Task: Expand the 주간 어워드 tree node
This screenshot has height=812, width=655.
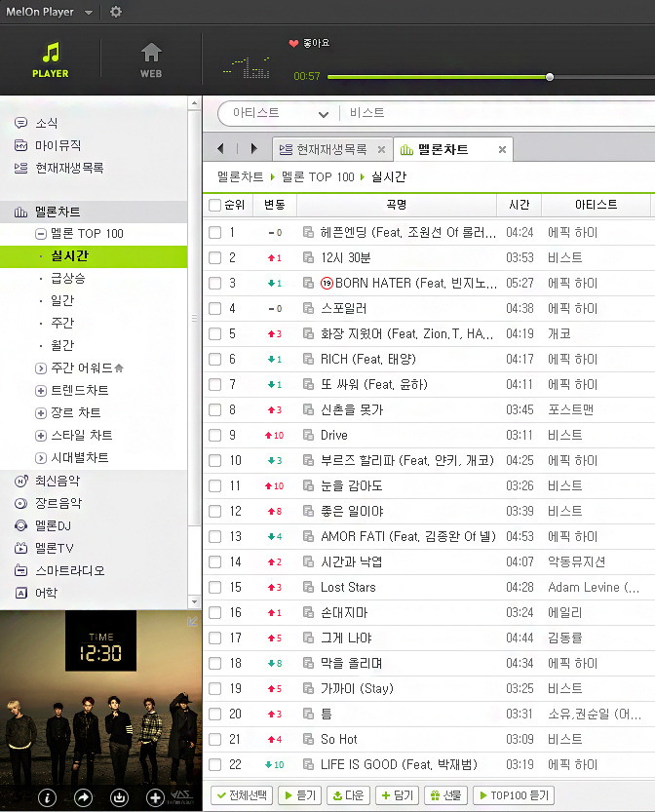Action: coord(40,368)
